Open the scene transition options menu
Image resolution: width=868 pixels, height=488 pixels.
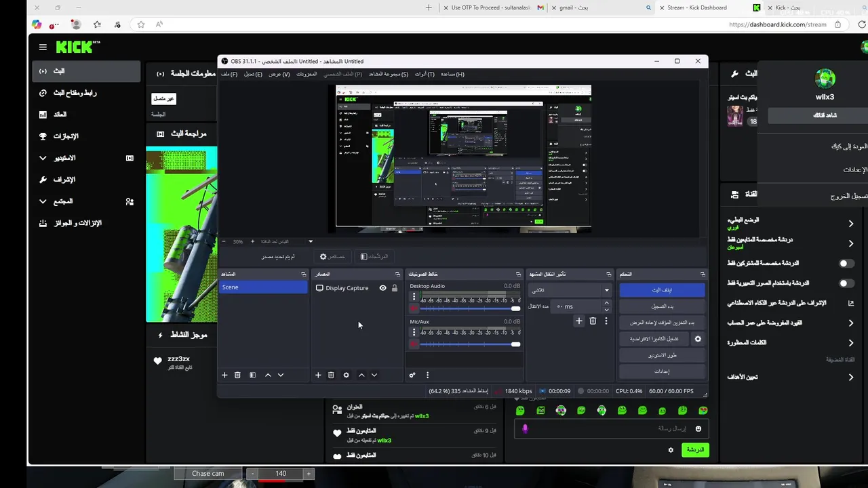tap(606, 321)
